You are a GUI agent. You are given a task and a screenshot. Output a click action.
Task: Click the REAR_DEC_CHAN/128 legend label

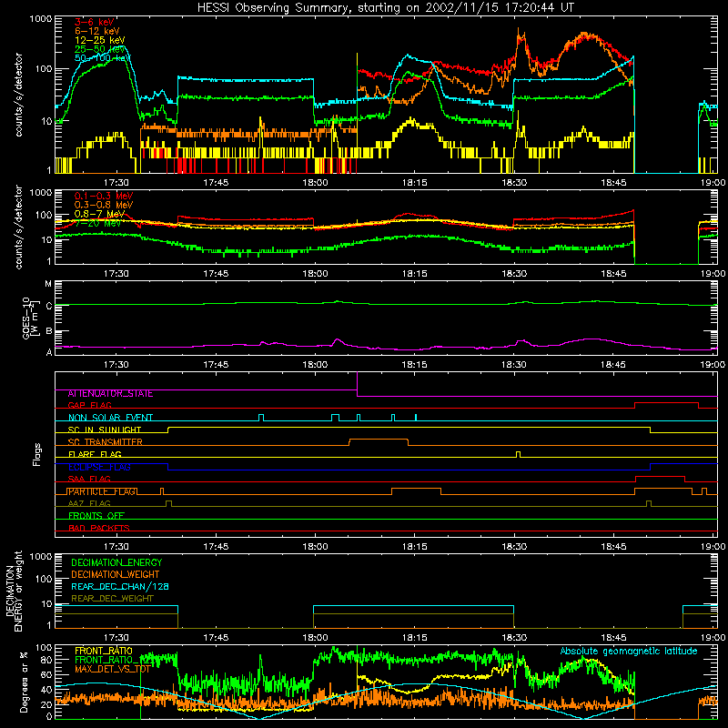tap(120, 586)
